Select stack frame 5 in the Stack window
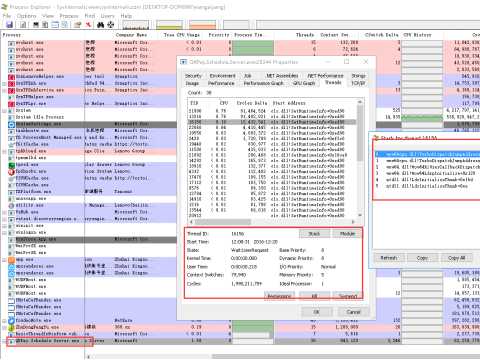The image size is (480, 360). (427, 186)
